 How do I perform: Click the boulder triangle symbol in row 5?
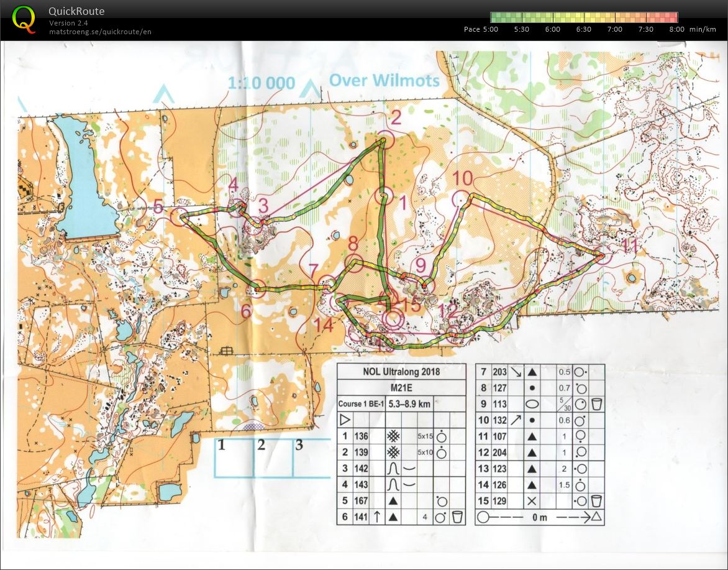point(393,501)
